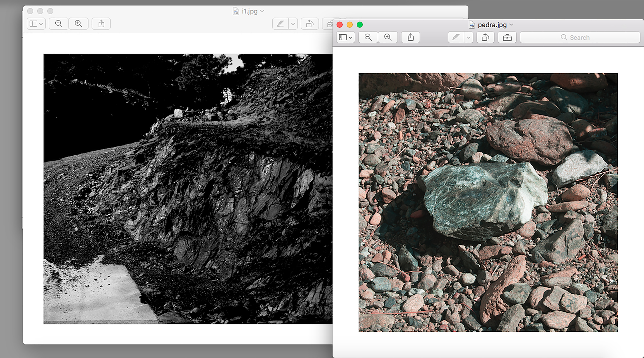Rotate the pedra.jpg image left
This screenshot has width=644, height=358.
485,37
